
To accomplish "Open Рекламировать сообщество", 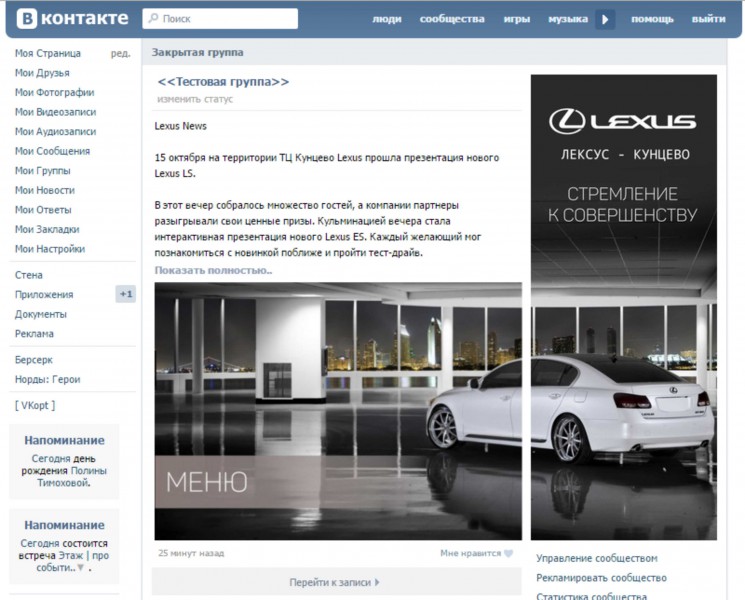I will click(x=601, y=578).
